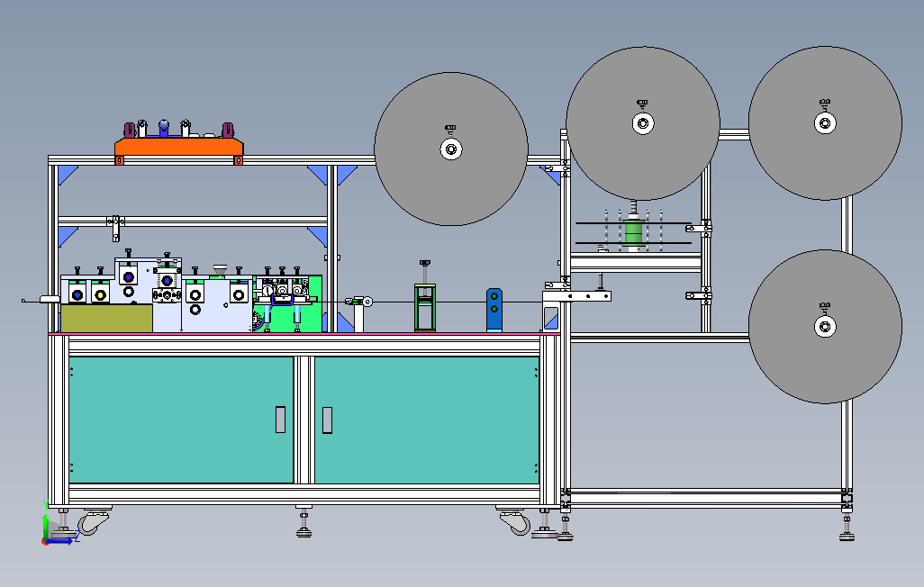
Task: Select the blue knob on the orange plate
Action: point(165,126)
